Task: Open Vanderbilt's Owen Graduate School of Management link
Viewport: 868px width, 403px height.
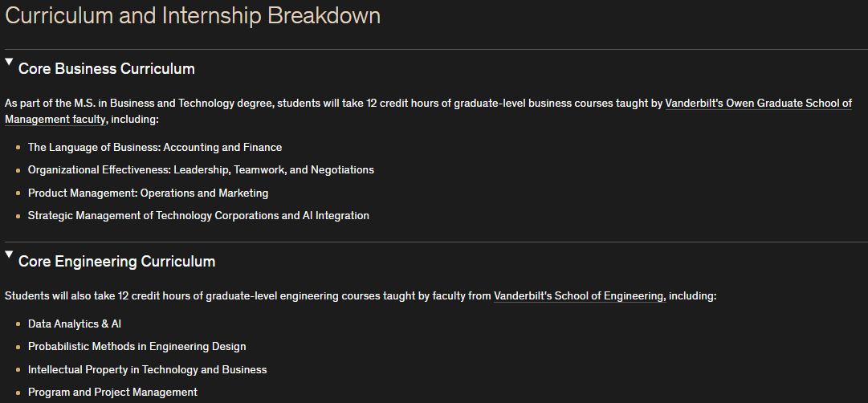Action: pos(758,104)
